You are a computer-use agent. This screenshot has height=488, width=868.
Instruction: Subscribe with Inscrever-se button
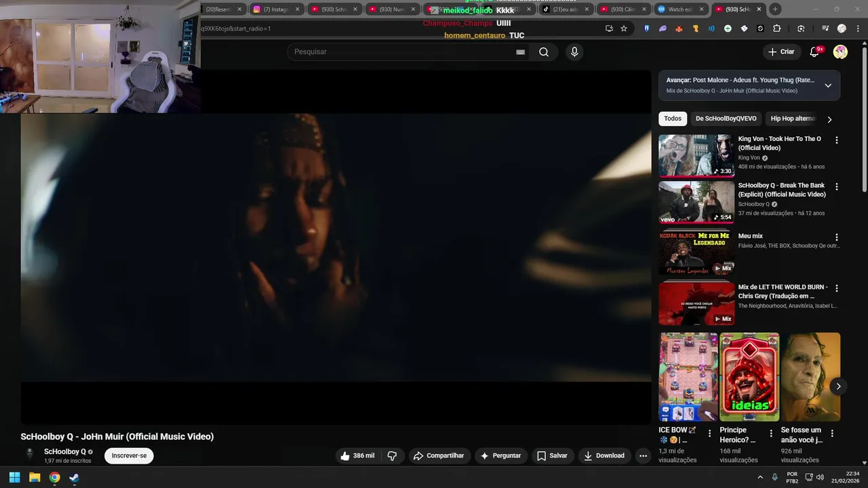tap(129, 455)
